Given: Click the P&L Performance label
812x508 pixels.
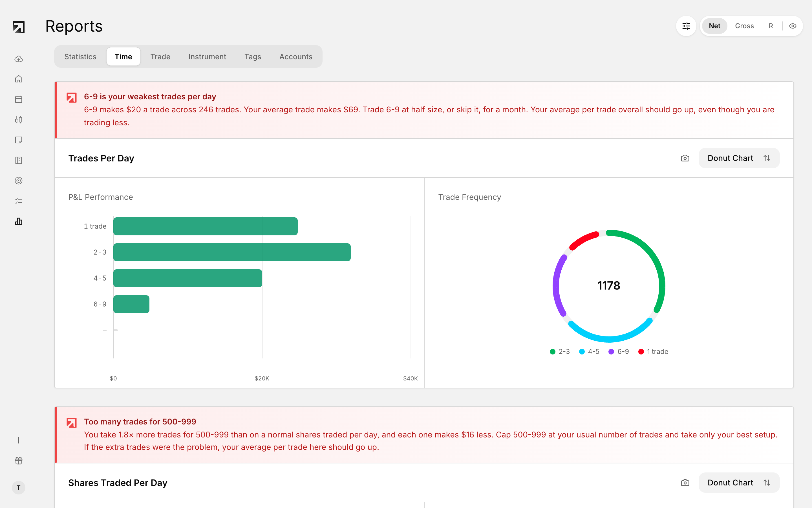Looking at the screenshot, I should (x=100, y=197).
